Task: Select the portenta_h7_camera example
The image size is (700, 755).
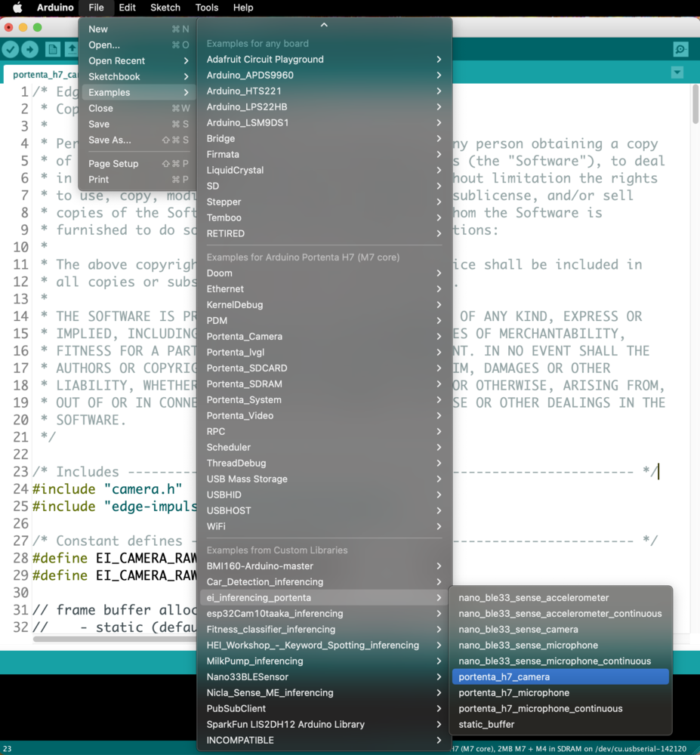Action: point(560,677)
